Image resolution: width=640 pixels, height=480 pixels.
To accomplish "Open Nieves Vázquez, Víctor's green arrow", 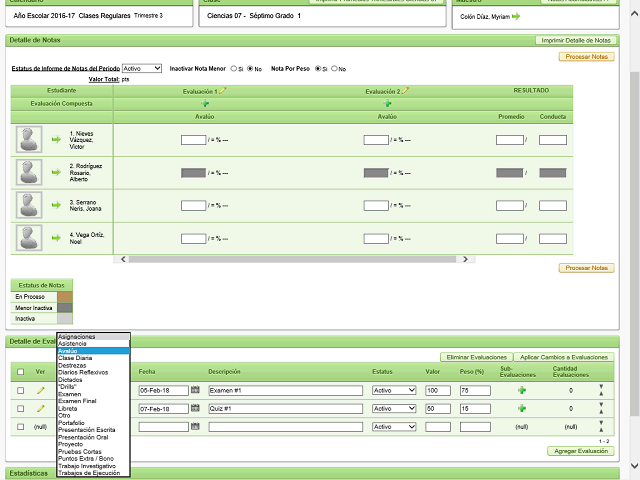I will point(56,140).
